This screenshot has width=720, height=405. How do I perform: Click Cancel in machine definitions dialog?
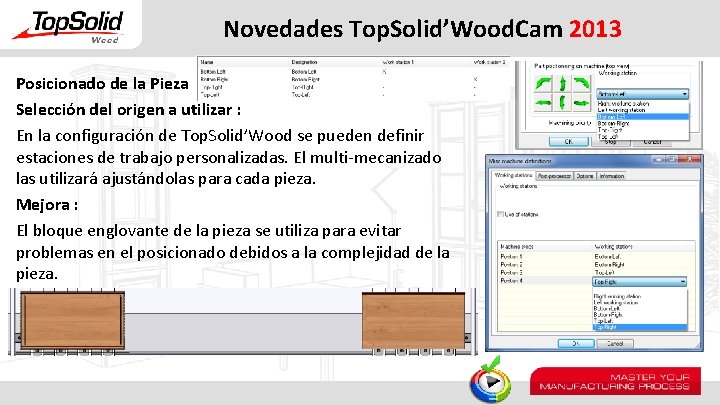point(615,343)
